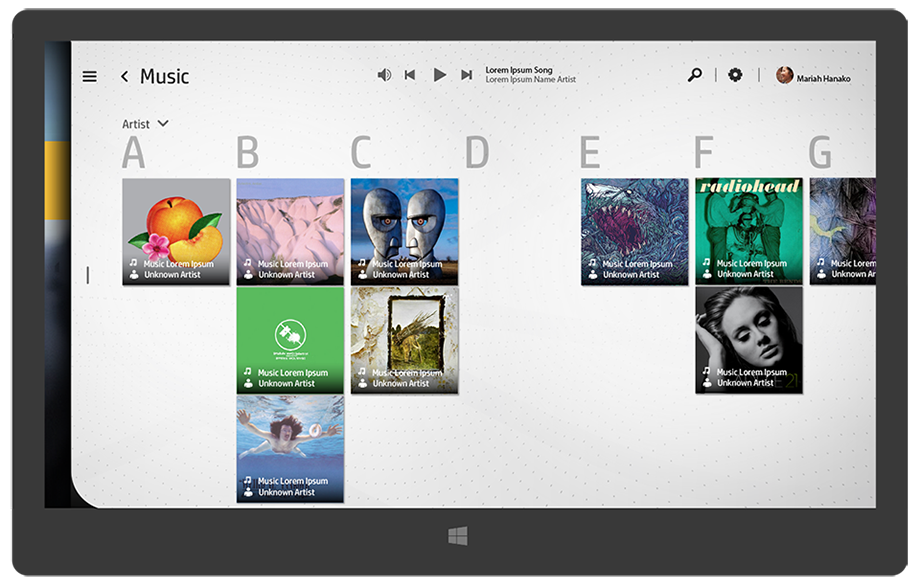Jump to letter A section
Screen dimensions: 920x587
coord(133,152)
